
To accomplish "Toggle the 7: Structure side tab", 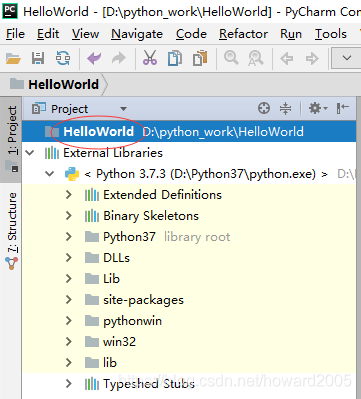I will [12, 231].
